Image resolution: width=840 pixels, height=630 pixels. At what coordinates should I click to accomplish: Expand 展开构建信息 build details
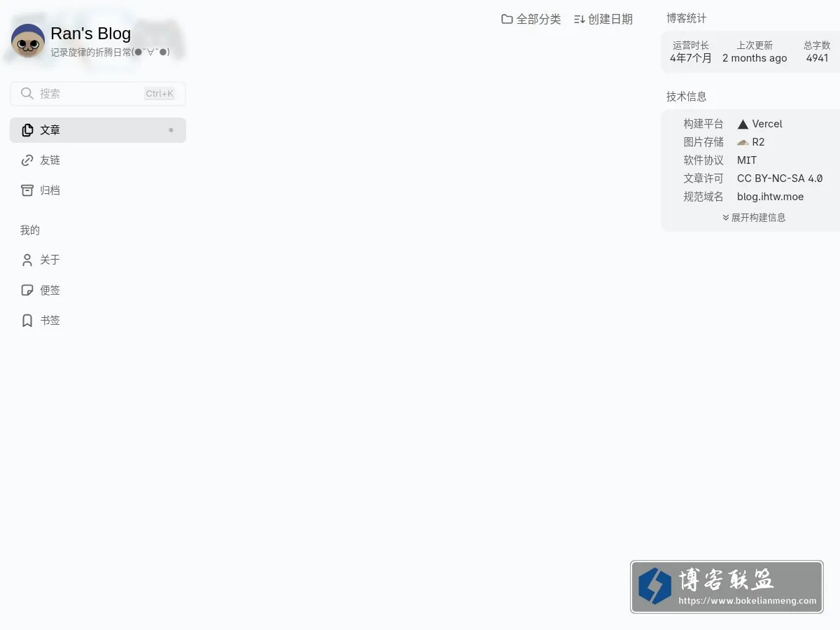click(754, 218)
